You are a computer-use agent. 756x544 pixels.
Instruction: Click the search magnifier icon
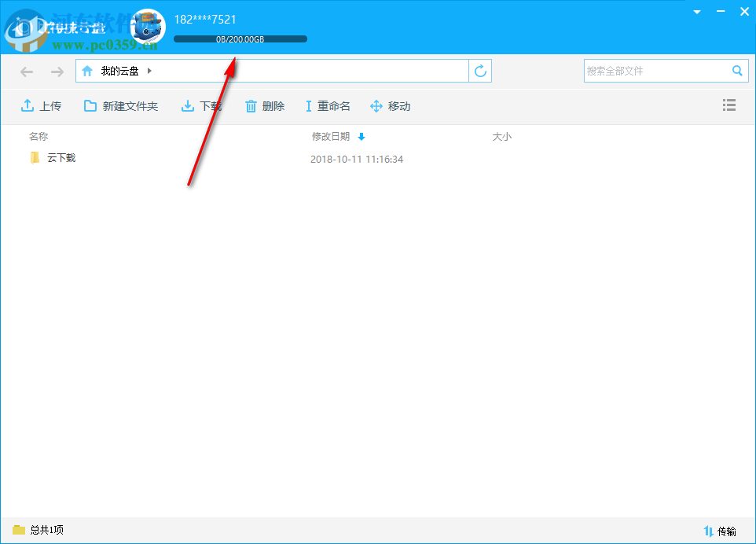[x=737, y=71]
